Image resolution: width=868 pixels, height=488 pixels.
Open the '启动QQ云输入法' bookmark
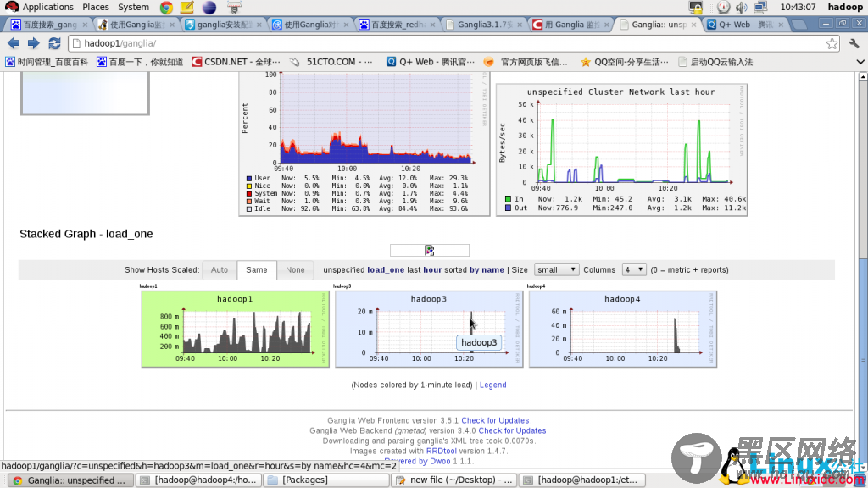click(x=715, y=62)
